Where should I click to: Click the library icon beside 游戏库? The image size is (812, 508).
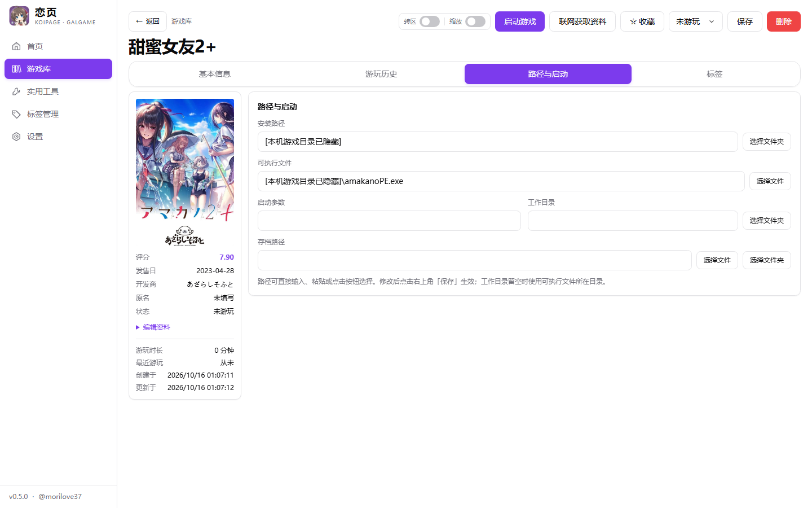tap(16, 69)
